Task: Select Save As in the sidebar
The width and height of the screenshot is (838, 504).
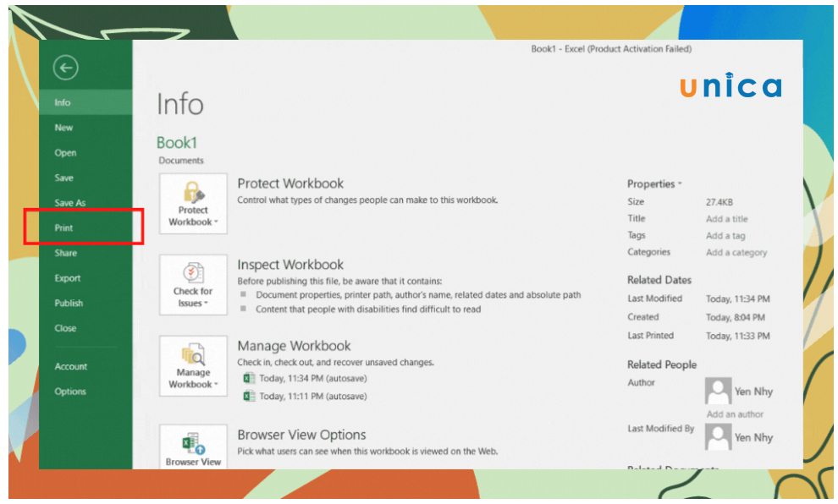Action: tap(85, 203)
